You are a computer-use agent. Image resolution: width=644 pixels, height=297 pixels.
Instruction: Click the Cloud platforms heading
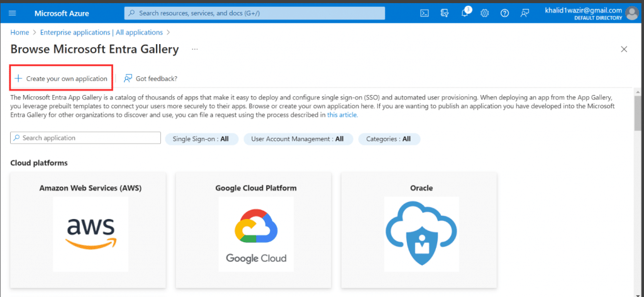coord(39,163)
